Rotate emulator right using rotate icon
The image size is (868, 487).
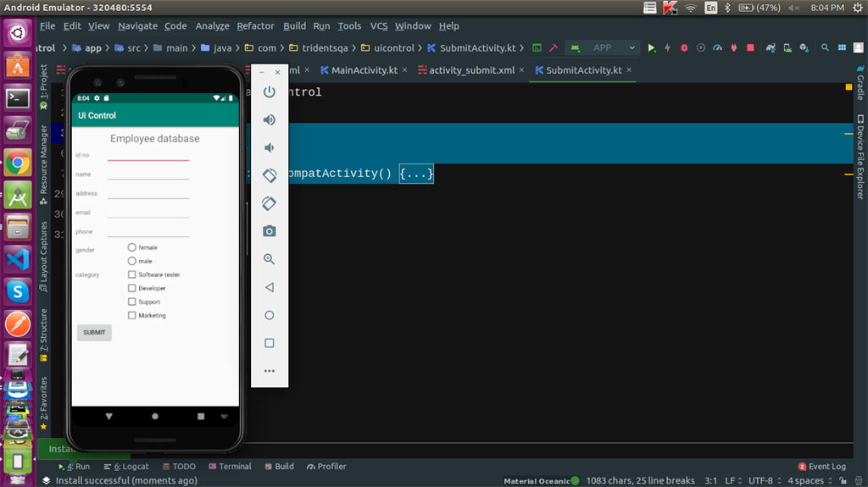(x=269, y=203)
